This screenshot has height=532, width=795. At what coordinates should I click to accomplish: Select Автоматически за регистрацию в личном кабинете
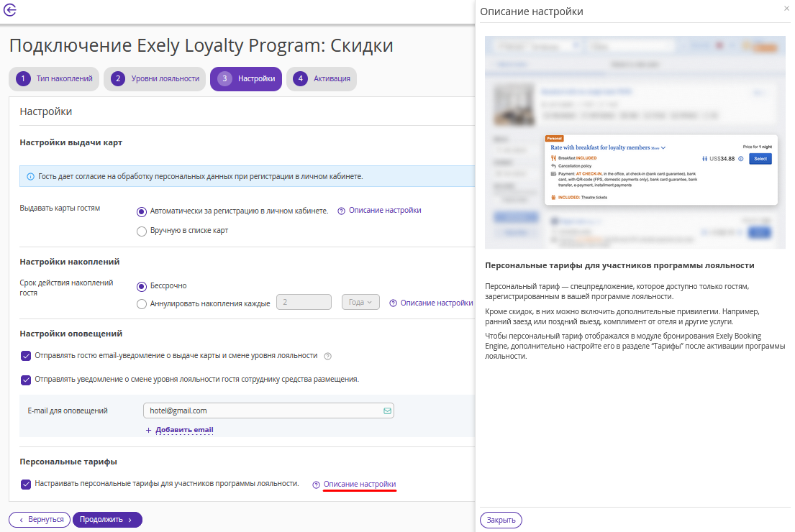(142, 212)
